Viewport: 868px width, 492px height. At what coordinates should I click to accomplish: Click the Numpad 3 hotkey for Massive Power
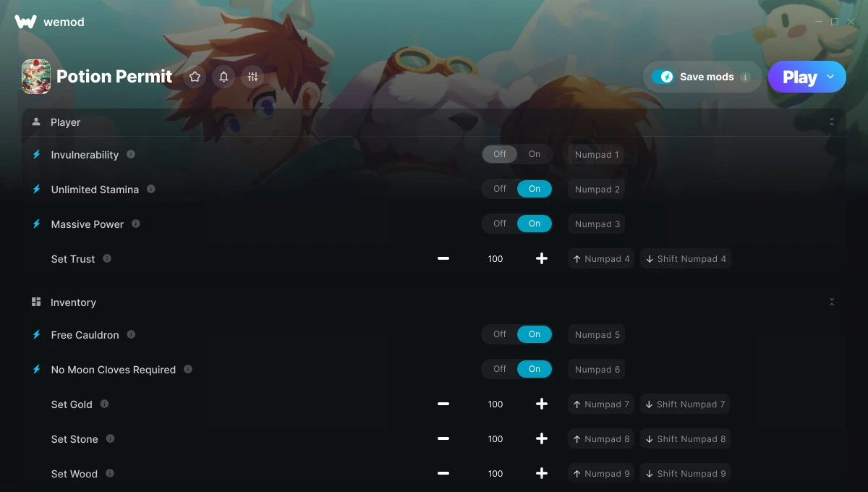pyautogui.click(x=597, y=224)
